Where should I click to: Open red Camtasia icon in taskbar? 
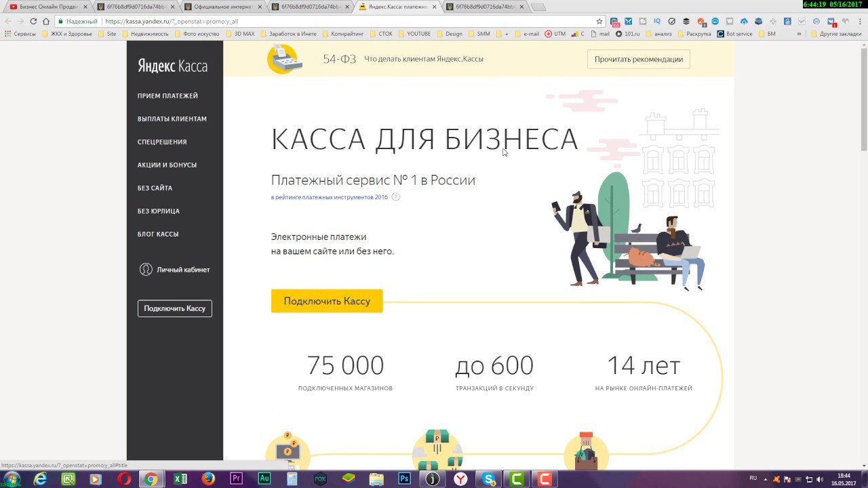544,479
